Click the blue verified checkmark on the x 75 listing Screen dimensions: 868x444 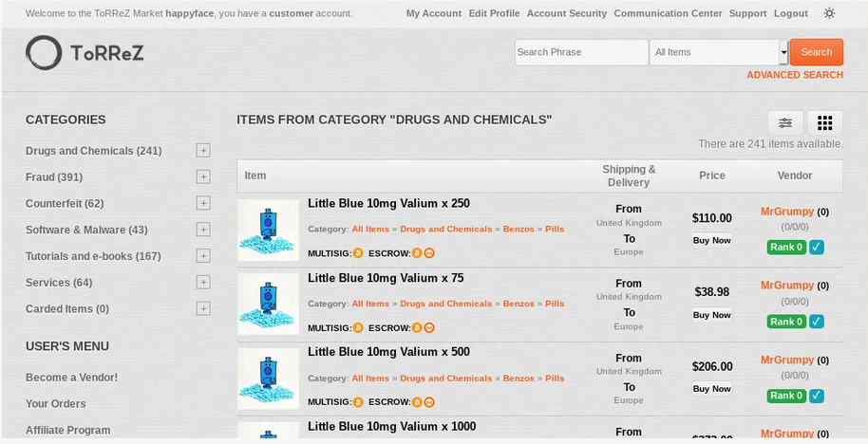(817, 322)
